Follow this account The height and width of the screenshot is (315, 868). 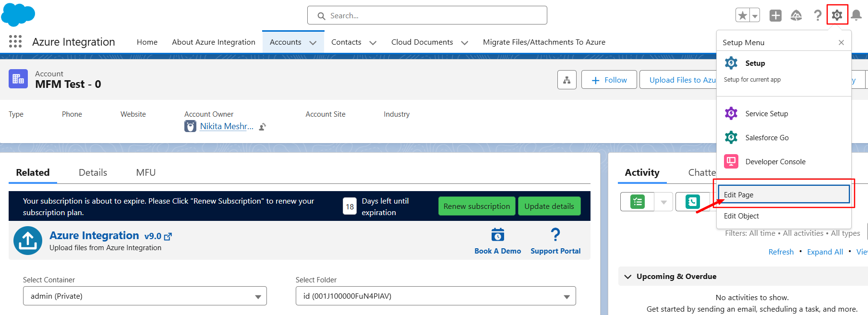609,80
